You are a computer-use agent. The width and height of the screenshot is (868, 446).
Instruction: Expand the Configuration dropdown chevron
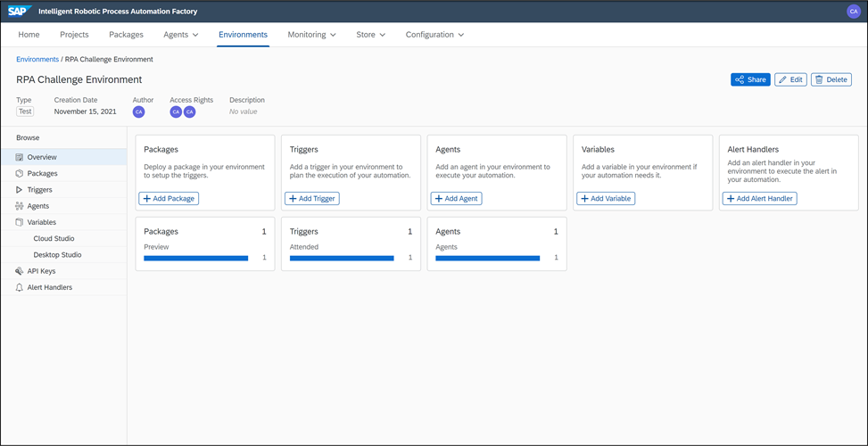[460, 35]
